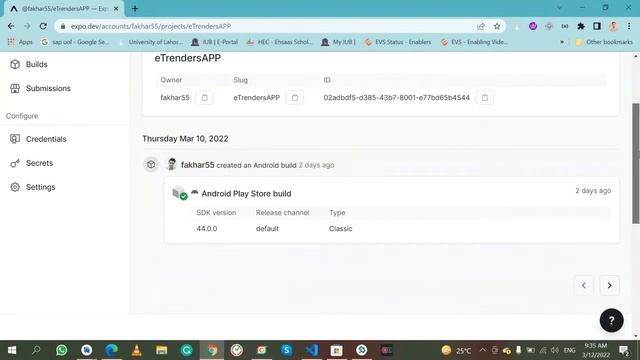Close the eTrendersAPP browser tab
This screenshot has height=360, width=640.
tap(116, 8)
